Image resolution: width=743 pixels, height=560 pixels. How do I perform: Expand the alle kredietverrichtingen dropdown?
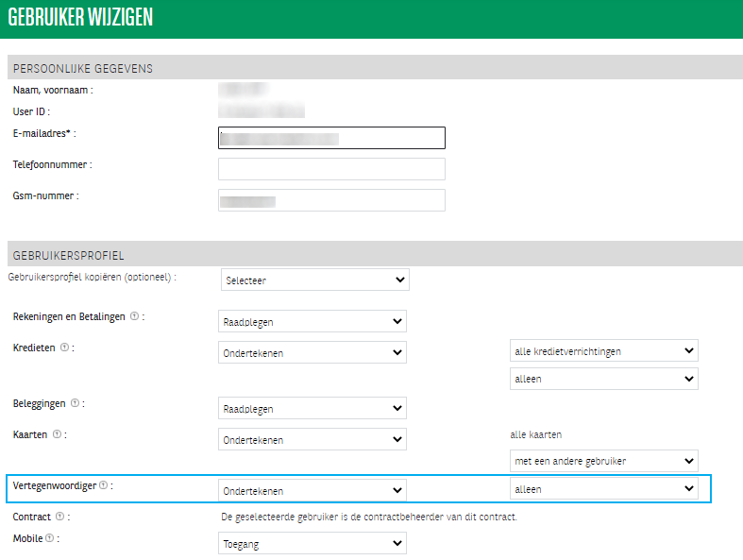[x=603, y=351]
